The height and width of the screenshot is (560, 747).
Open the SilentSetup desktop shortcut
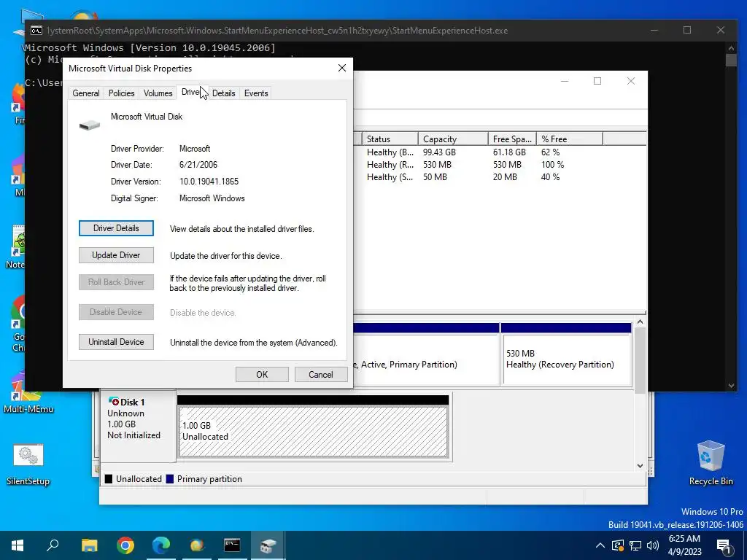click(x=28, y=464)
